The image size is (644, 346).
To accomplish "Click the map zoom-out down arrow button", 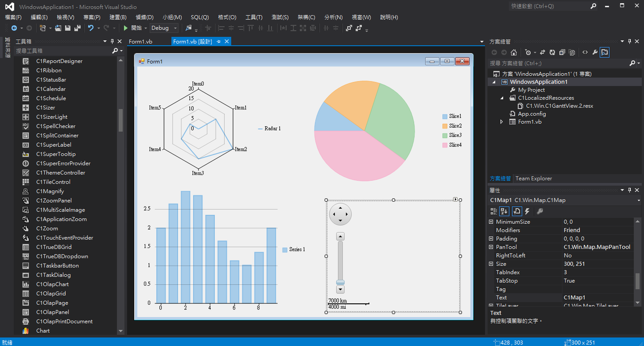I will point(341,290).
